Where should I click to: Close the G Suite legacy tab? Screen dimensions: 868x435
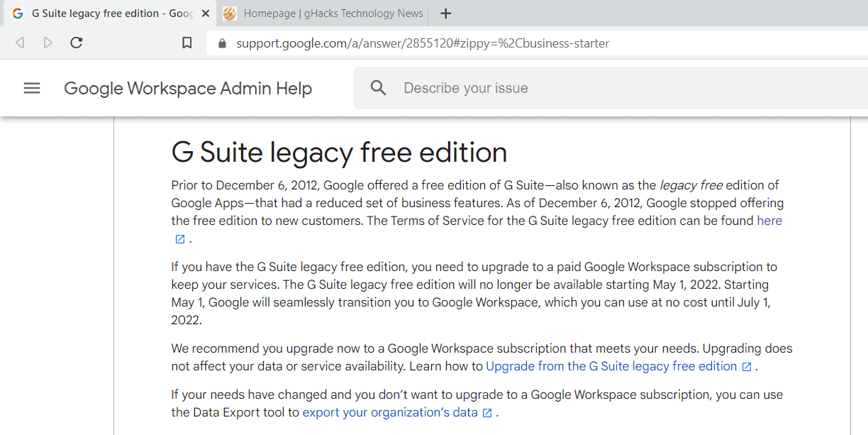206,13
